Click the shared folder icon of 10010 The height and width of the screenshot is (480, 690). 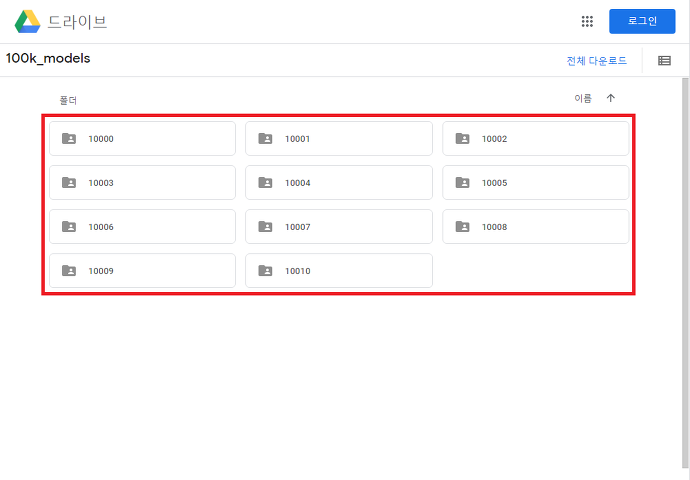pyautogui.click(x=265, y=271)
